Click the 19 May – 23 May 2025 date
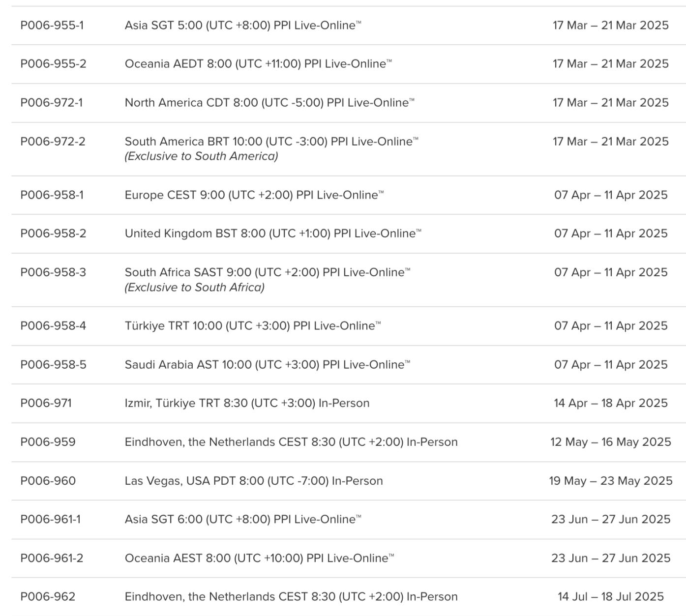The width and height of the screenshot is (686, 616). 611,481
